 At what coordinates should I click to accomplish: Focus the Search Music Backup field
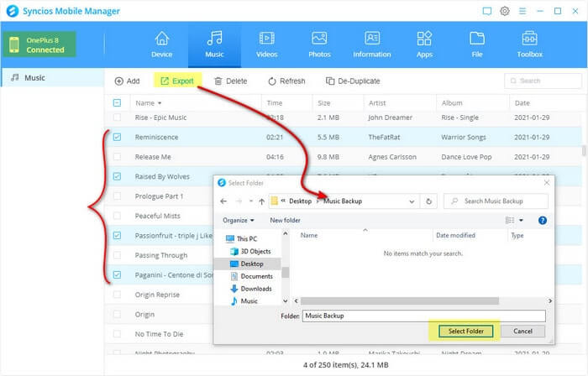point(496,201)
